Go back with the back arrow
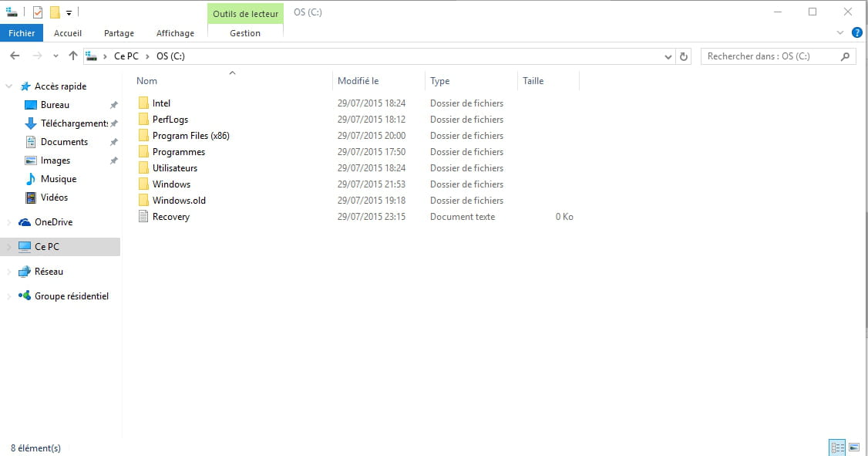 (15, 56)
